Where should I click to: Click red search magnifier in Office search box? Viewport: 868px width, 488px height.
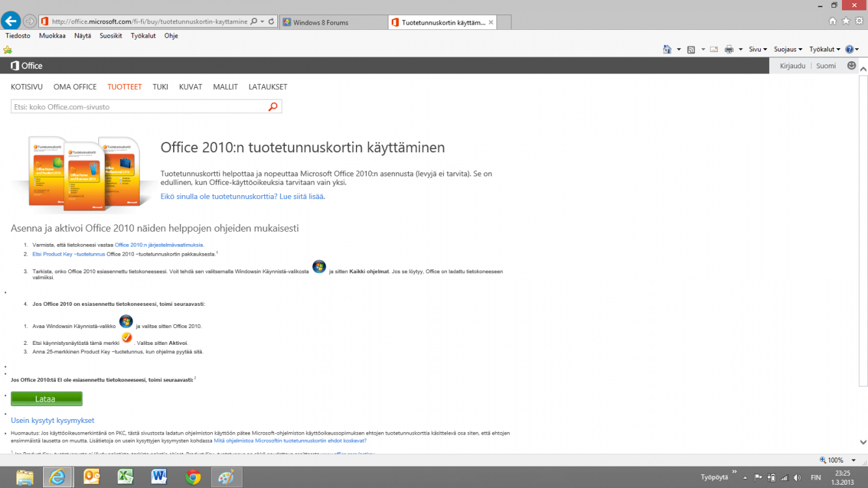(x=273, y=107)
